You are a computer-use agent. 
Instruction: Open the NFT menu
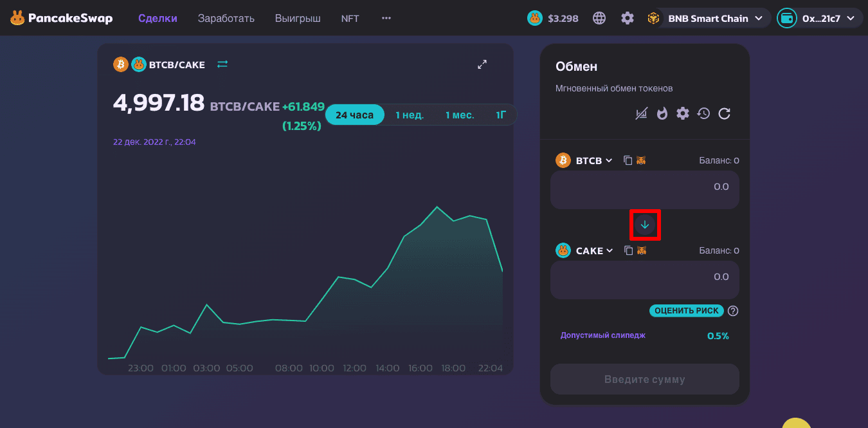[350, 18]
